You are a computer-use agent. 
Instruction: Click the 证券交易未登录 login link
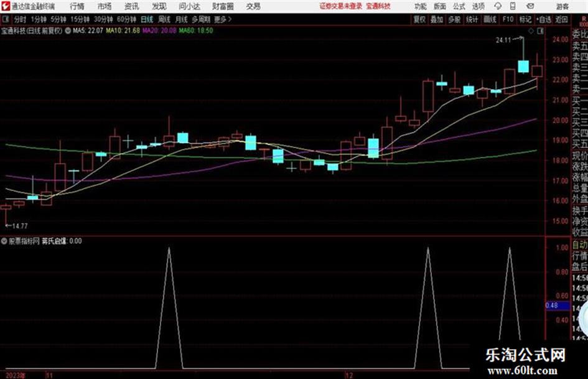click(341, 6)
